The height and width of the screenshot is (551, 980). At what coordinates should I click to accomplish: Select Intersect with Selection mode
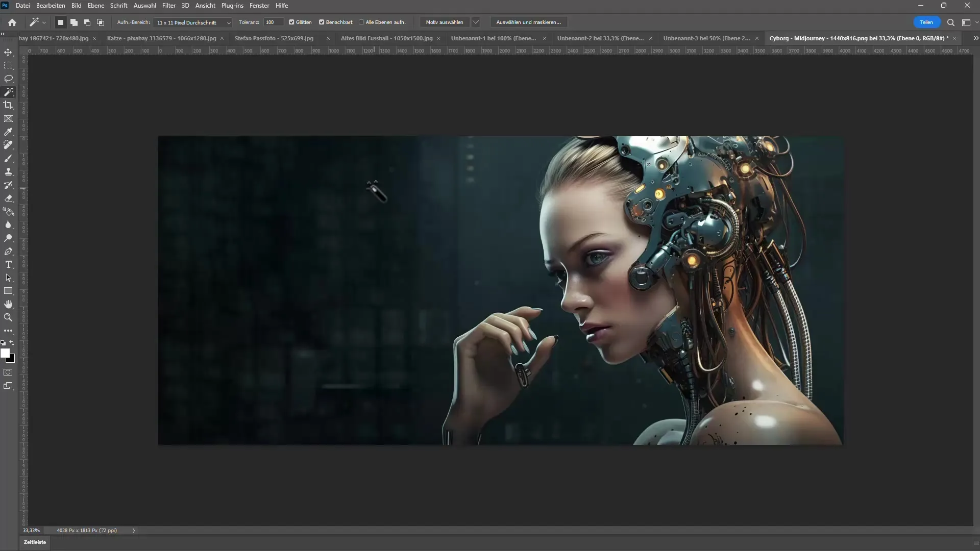[101, 22]
